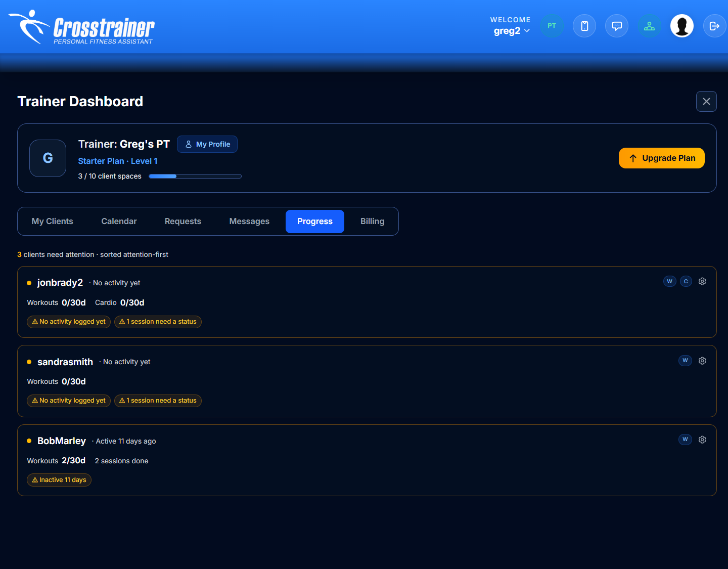Click '2 sessions done' text

click(x=122, y=461)
